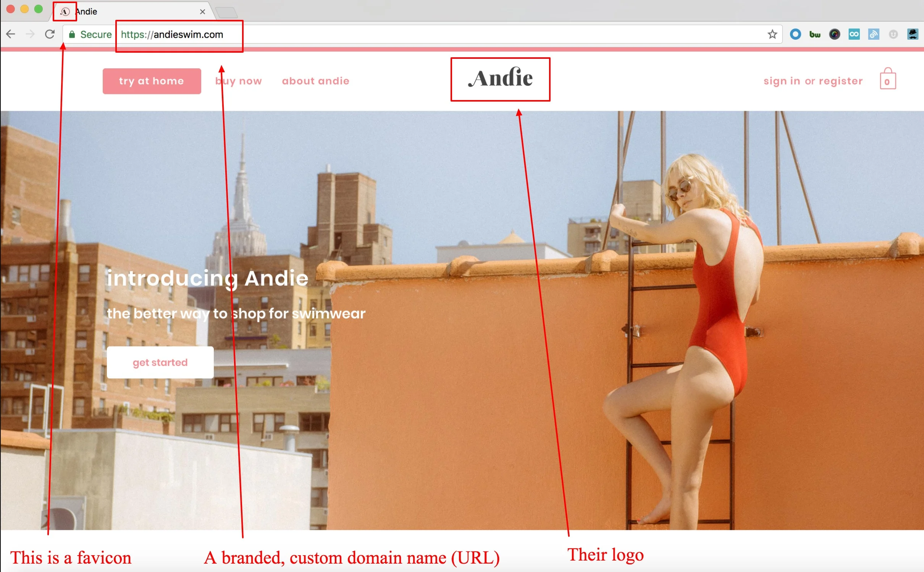
Task: Click the bookmark star icon
Action: (772, 34)
